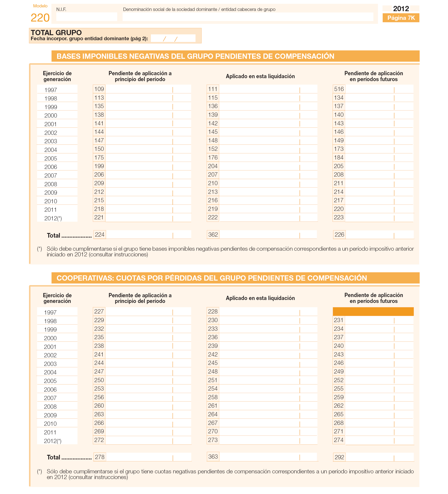
Task: Click cooperatives field 273 for 2012(*)
Action: (268, 440)
